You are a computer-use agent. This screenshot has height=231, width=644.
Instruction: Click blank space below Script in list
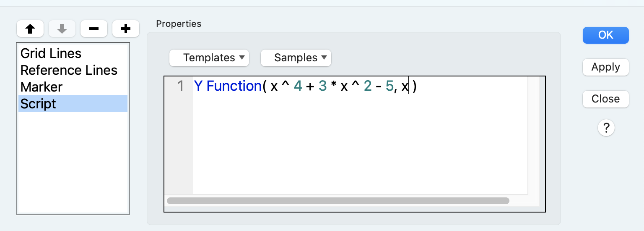[x=73, y=164]
